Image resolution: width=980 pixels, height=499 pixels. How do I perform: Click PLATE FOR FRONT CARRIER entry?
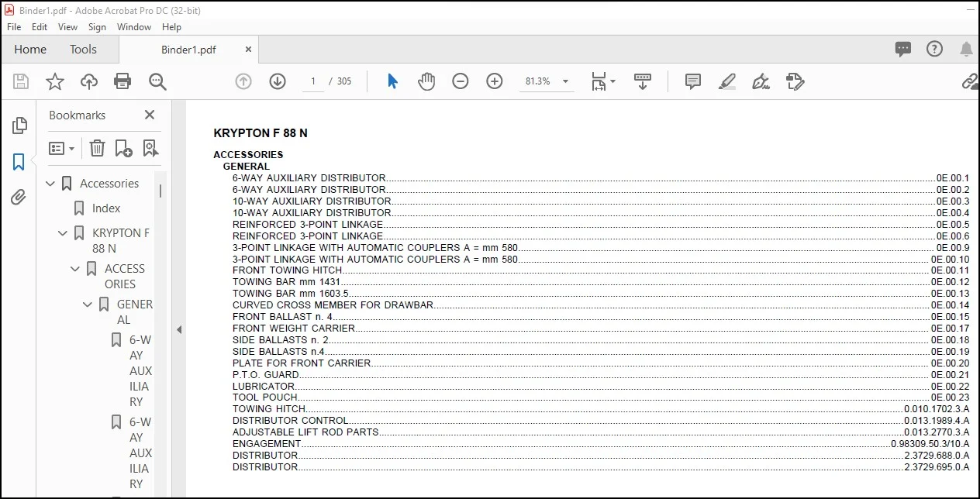601,363
